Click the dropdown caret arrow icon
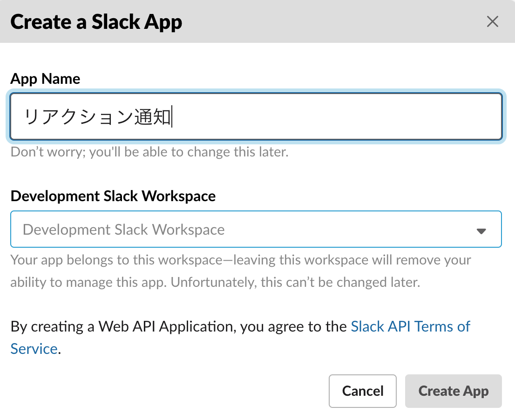This screenshot has width=515, height=420. click(x=481, y=231)
